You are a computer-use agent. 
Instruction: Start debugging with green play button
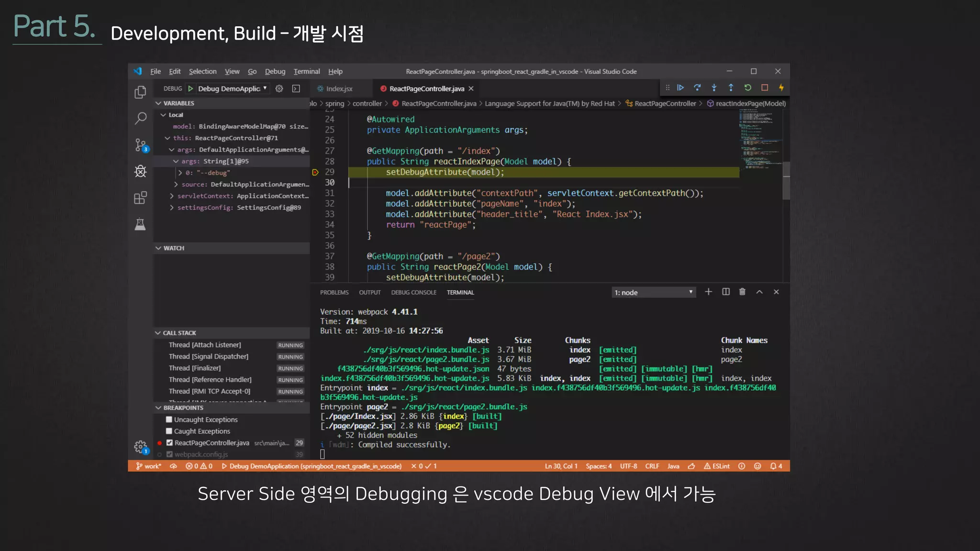[x=190, y=88]
